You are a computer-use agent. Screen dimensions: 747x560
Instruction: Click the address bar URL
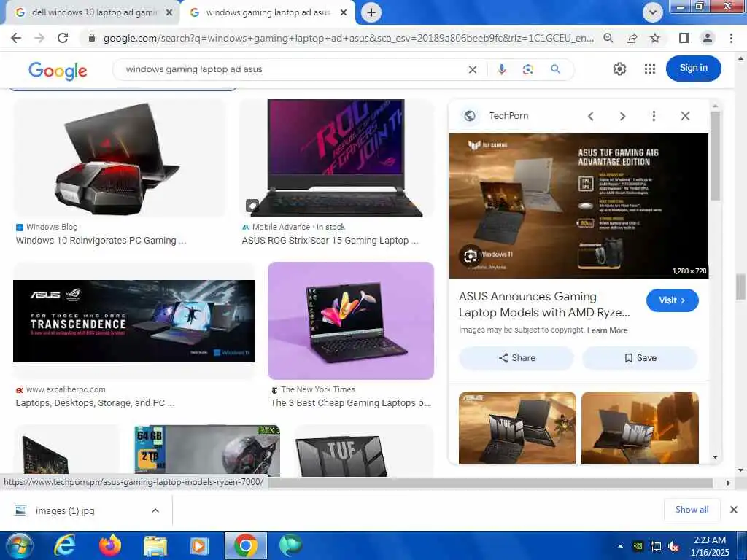click(x=348, y=38)
